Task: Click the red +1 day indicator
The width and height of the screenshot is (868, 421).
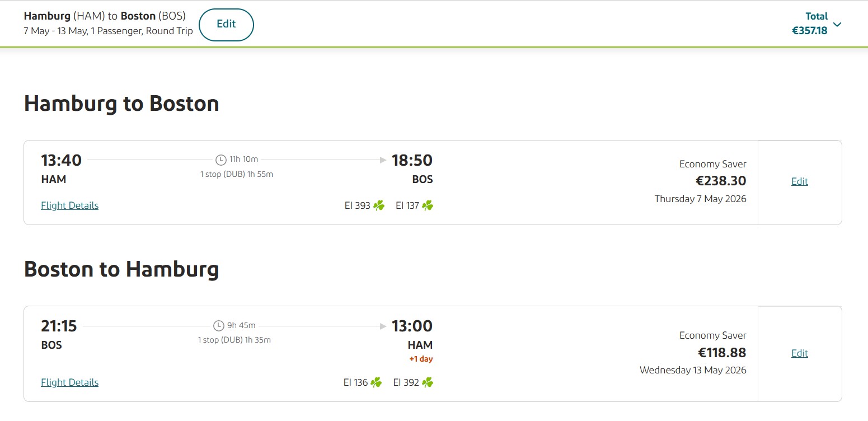Action: point(421,359)
